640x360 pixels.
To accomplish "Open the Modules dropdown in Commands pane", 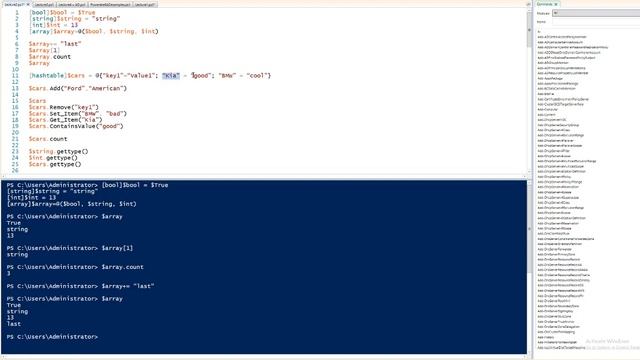I will coord(596,13).
